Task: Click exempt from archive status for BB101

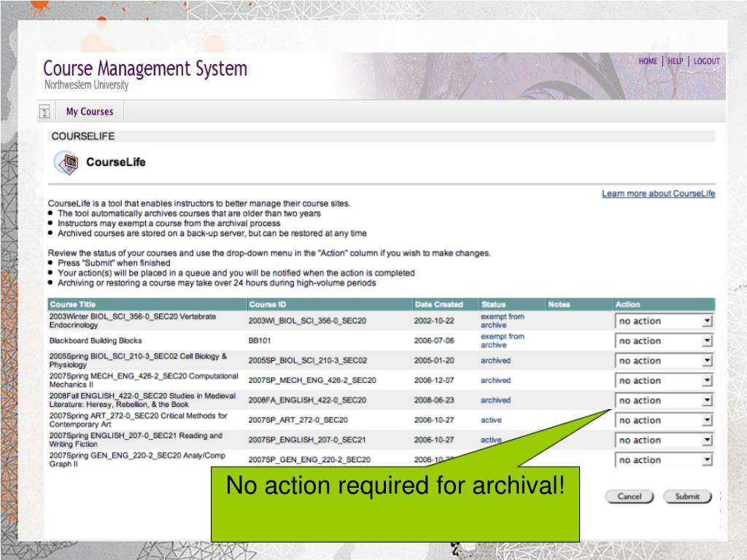Action: pos(502,341)
